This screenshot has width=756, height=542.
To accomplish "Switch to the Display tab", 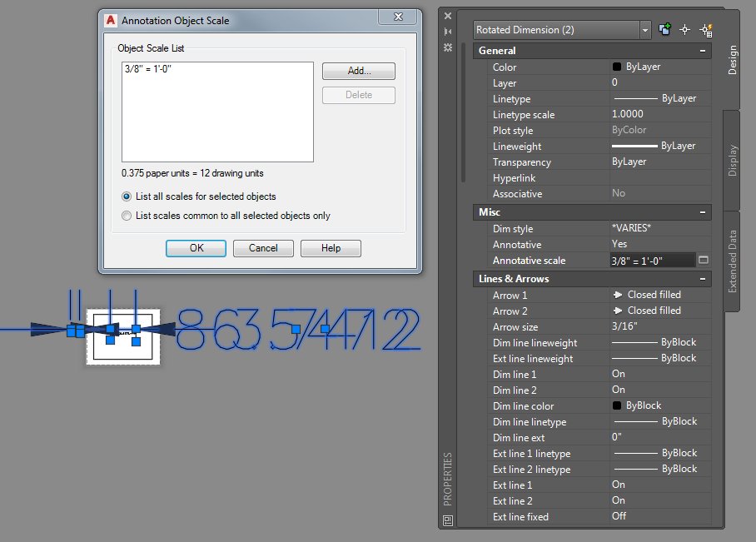I will [733, 161].
